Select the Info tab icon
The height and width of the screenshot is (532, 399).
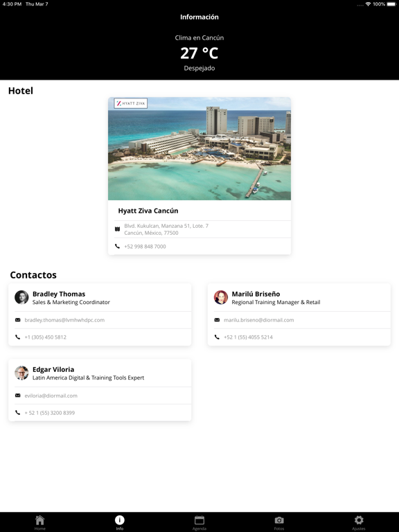pyautogui.click(x=119, y=520)
